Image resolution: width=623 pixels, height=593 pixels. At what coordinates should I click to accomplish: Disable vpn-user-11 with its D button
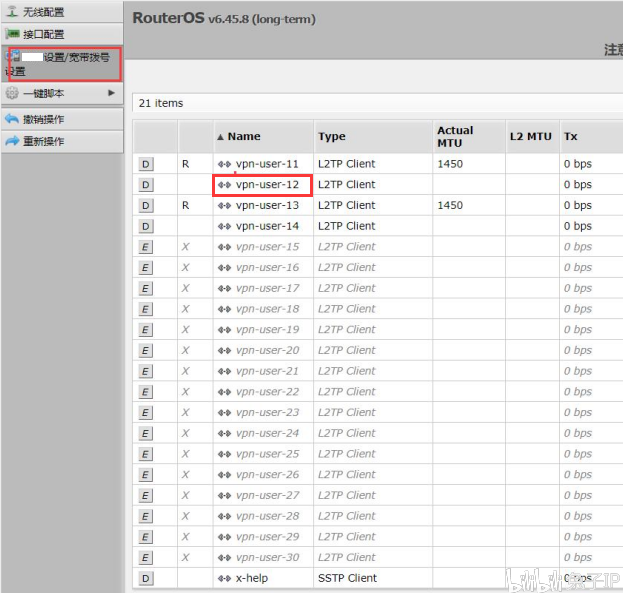[x=145, y=164]
